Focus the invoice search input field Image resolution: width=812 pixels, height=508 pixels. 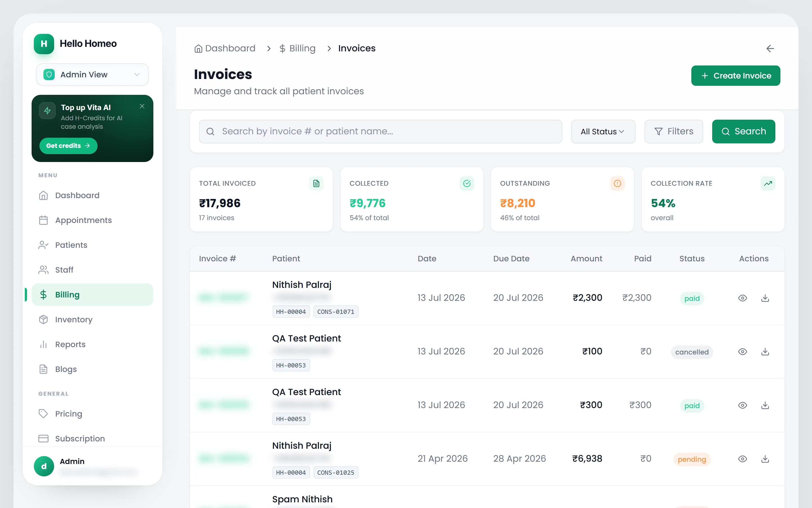[380, 131]
